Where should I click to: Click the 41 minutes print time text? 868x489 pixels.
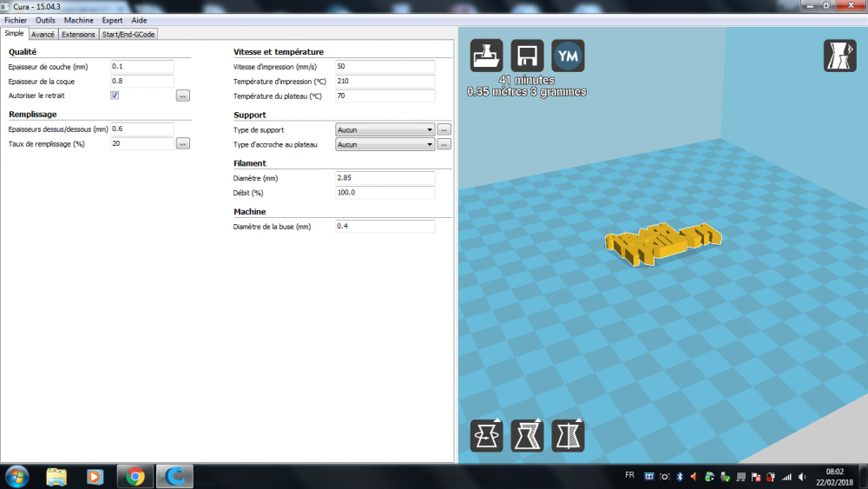(527, 80)
